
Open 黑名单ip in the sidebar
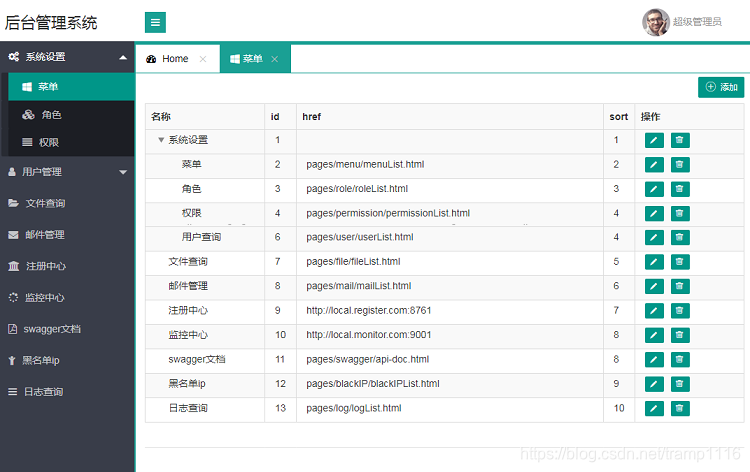click(67, 361)
